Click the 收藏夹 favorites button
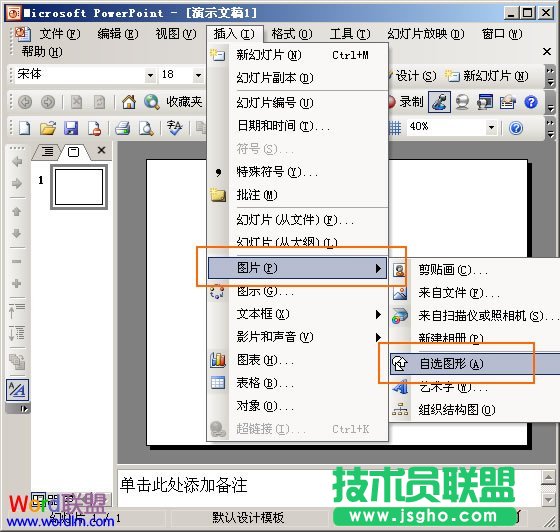 click(x=184, y=102)
